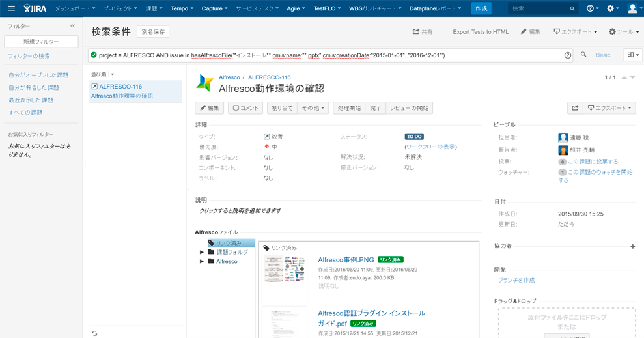
Task: Open the hamburger application menu
Action: (12, 8)
